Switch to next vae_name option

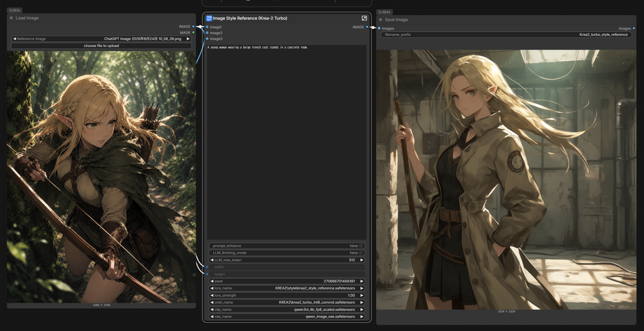coord(362,317)
